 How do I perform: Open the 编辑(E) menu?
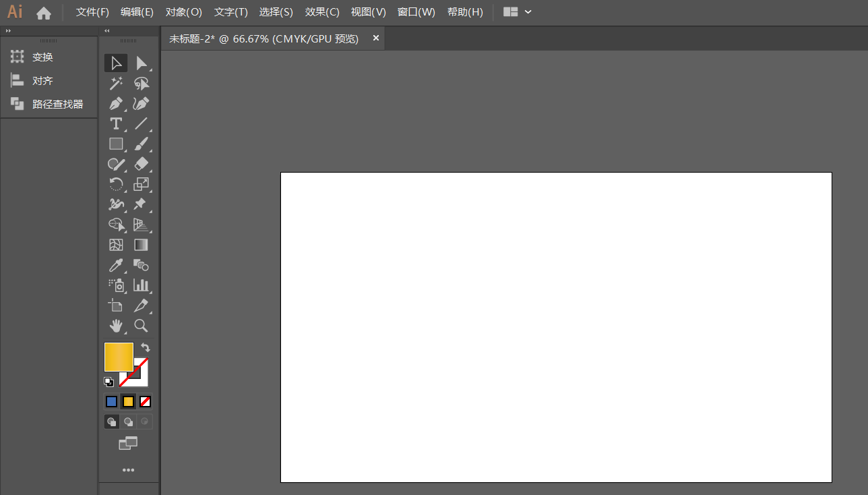[x=137, y=12]
